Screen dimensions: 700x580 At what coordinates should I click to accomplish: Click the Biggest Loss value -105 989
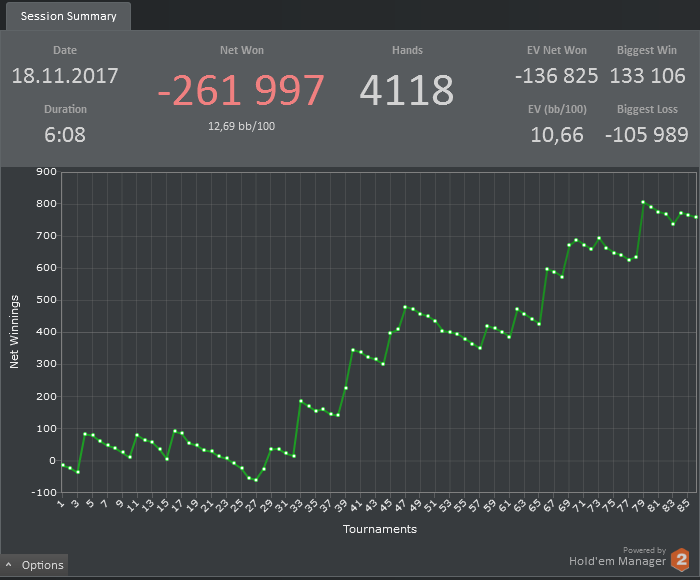(646, 135)
